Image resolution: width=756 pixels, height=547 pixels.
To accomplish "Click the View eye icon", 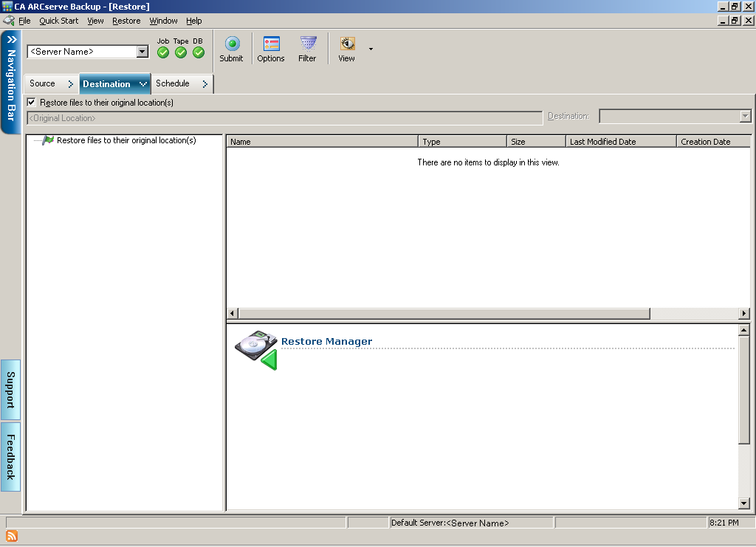I will pos(347,44).
